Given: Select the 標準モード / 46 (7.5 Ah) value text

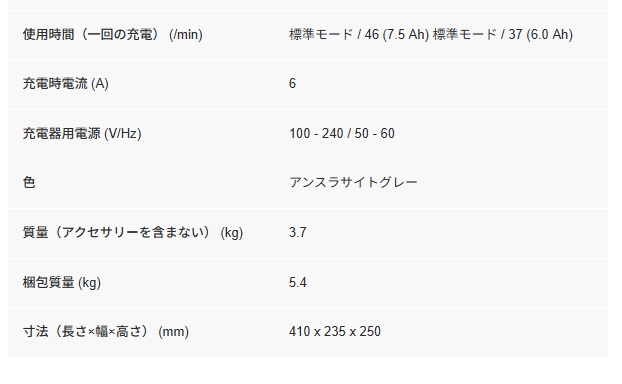Looking at the screenshot, I should (x=359, y=35).
